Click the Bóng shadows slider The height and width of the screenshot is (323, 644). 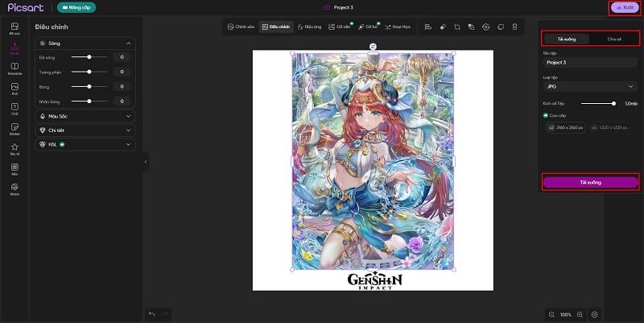pos(89,87)
